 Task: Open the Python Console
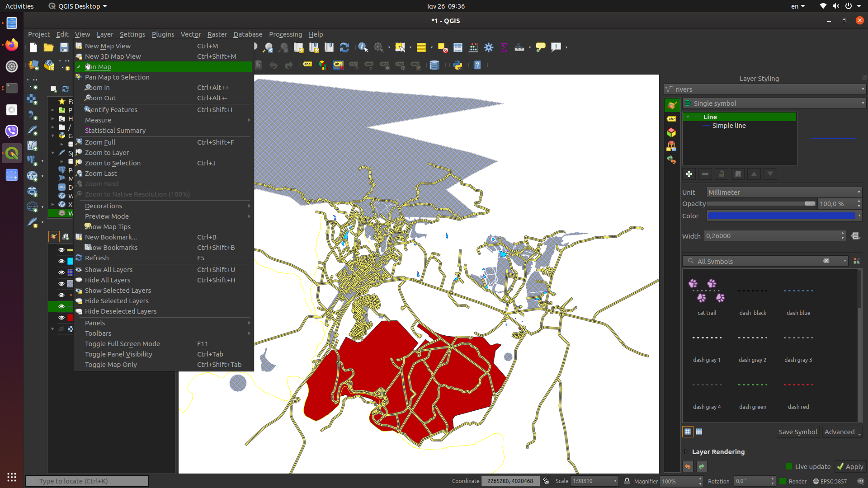click(x=458, y=65)
